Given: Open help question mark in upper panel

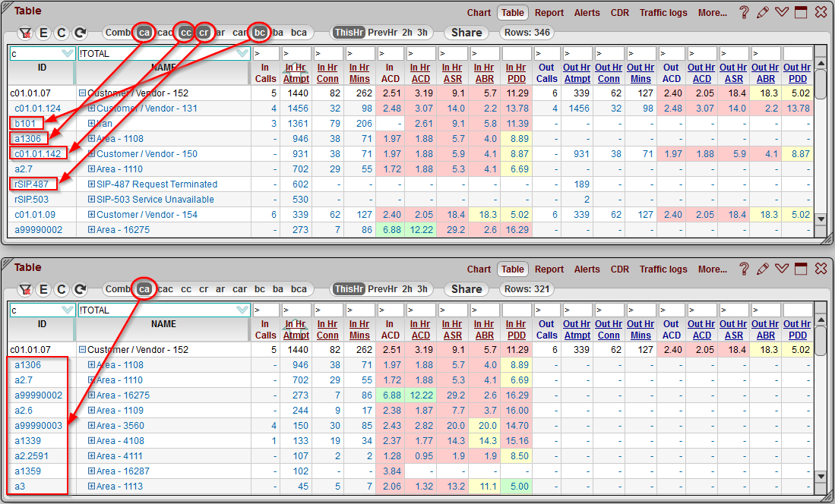Looking at the screenshot, I should [744, 12].
